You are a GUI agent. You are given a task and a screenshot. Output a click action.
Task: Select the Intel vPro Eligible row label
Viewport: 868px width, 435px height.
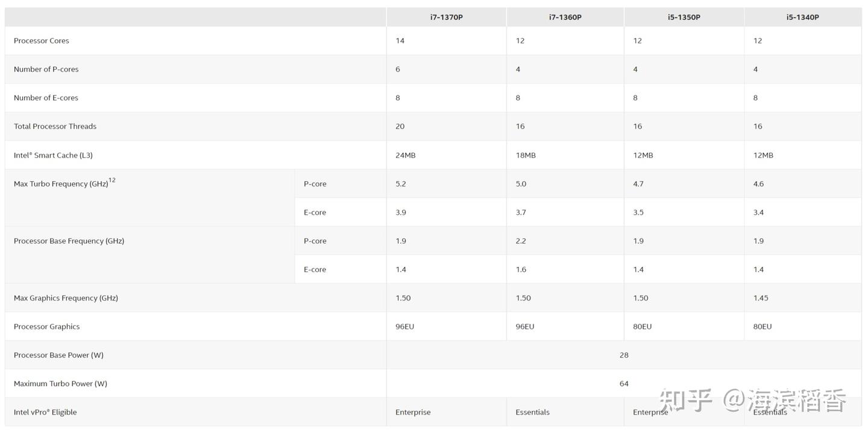point(45,413)
